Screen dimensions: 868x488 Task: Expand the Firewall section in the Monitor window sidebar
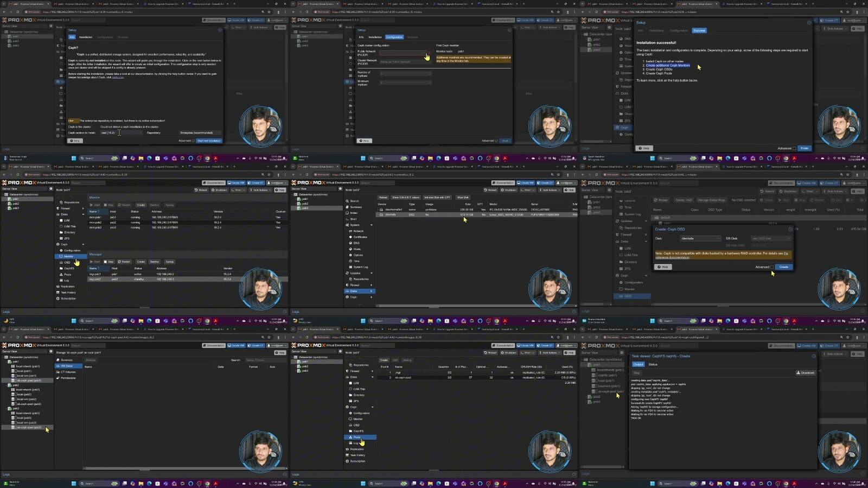(x=83, y=208)
